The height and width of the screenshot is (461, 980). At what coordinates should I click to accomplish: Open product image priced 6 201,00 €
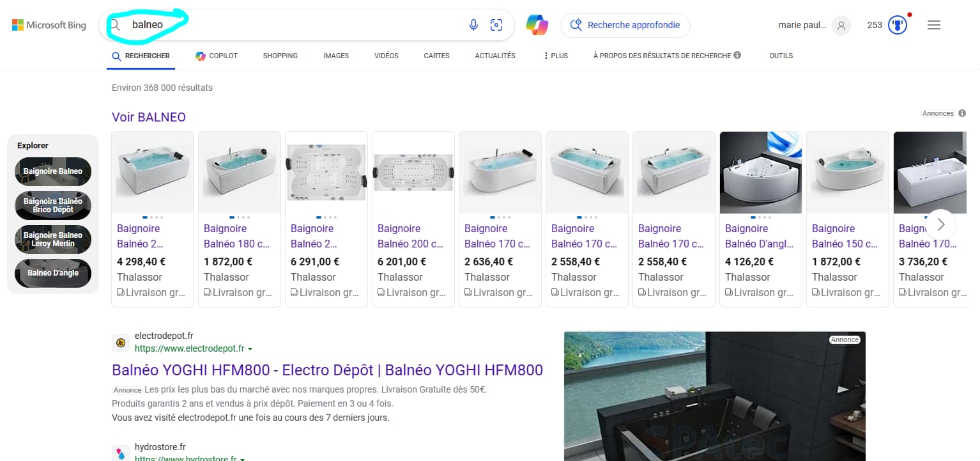tap(413, 173)
